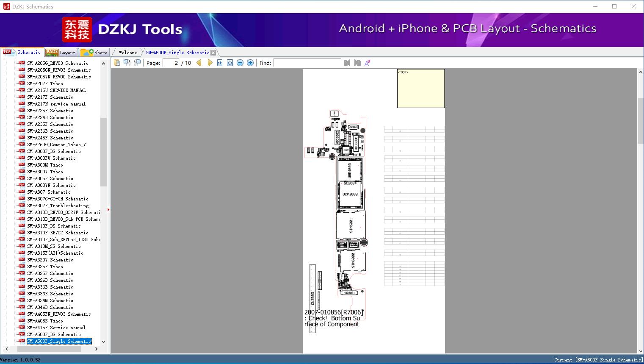This screenshot has width=644, height=364.
Task: Select SM-A300FU Schematic
Action: [51, 158]
